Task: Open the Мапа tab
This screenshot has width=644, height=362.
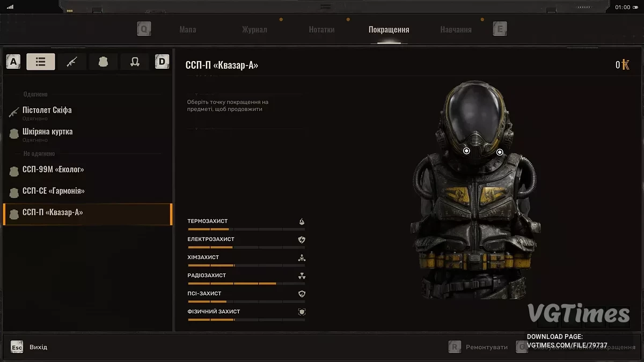Action: point(187,29)
